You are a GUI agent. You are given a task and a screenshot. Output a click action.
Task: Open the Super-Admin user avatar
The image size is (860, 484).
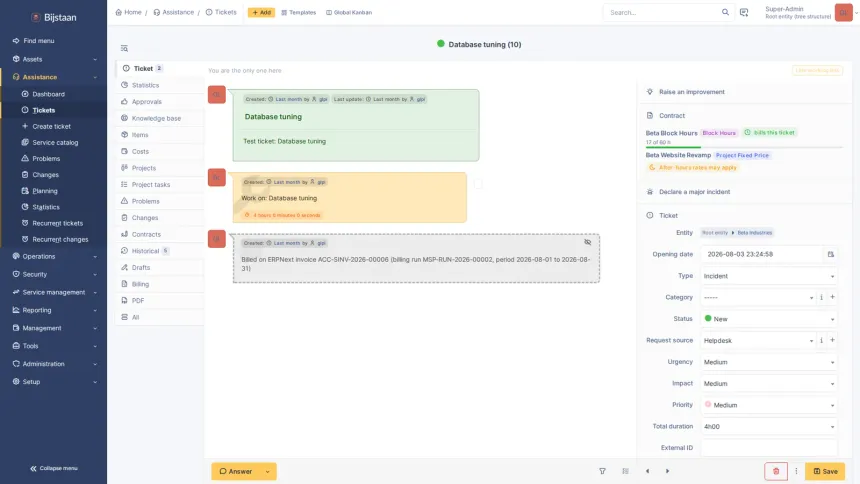[x=843, y=12]
